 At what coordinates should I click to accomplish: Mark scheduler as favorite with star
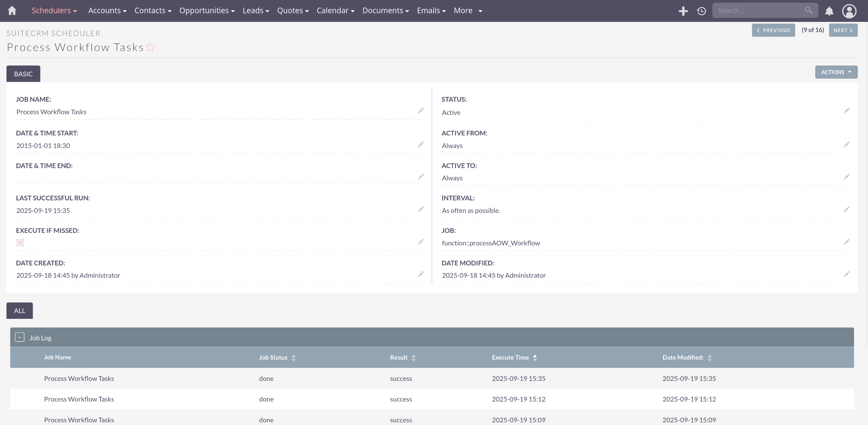(x=150, y=47)
